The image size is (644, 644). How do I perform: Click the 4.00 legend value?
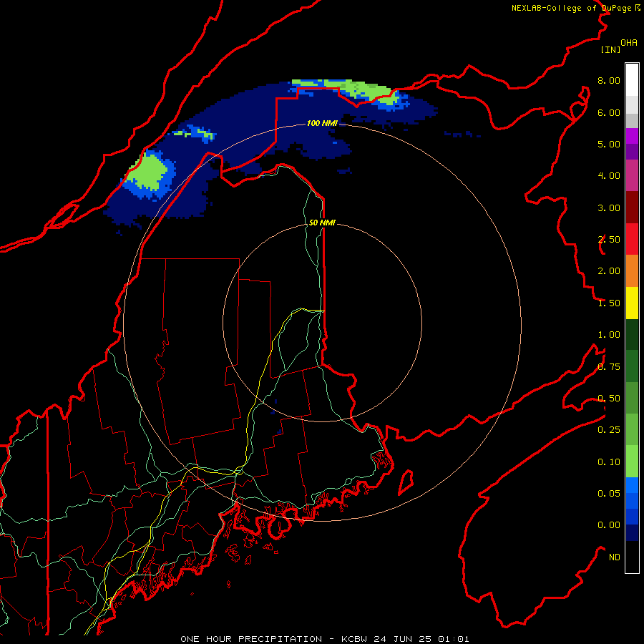click(609, 176)
